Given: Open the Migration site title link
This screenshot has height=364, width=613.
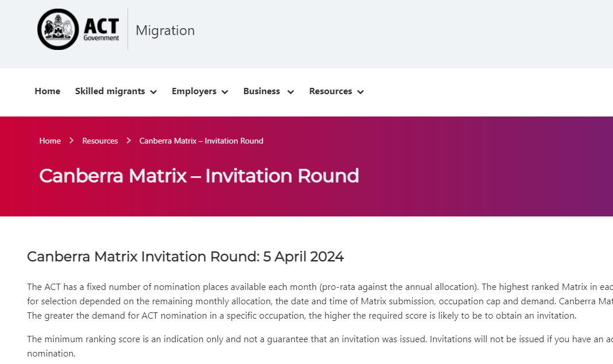Looking at the screenshot, I should [x=165, y=30].
